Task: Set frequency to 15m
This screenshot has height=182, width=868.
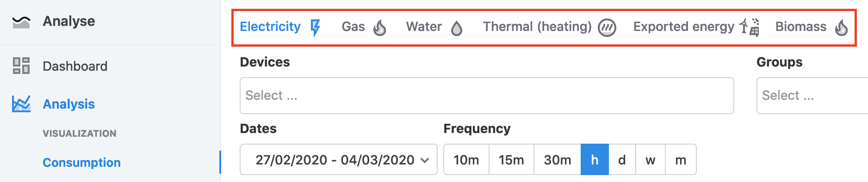Action: [x=511, y=160]
